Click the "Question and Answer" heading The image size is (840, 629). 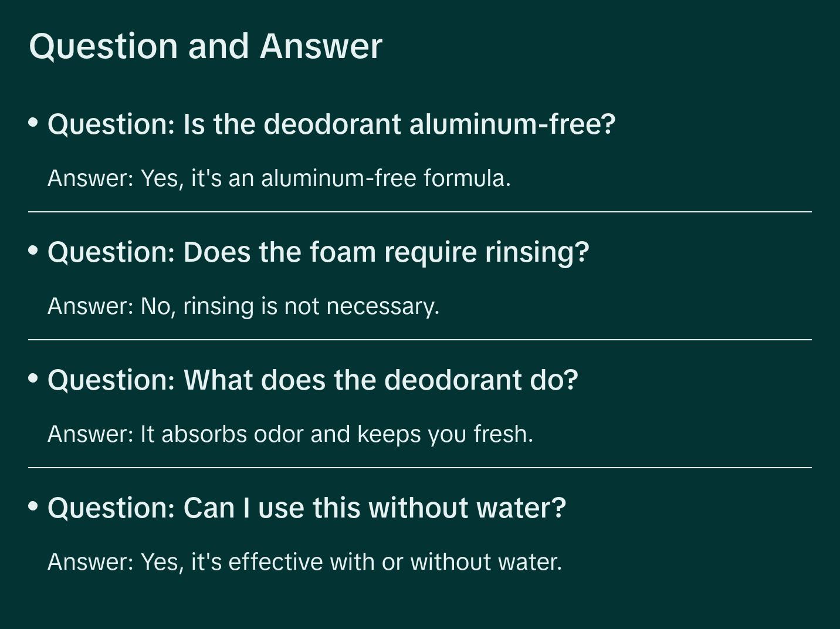pos(205,46)
